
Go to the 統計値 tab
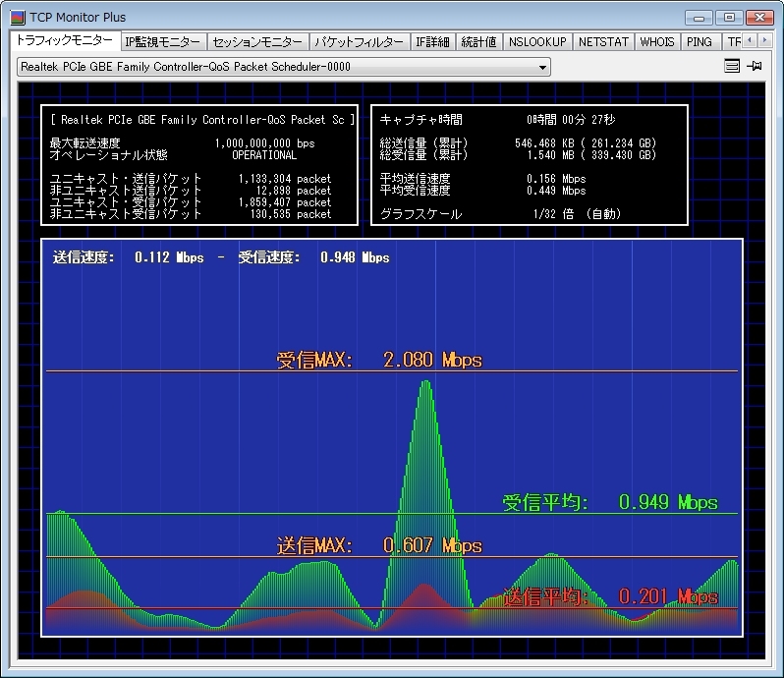tap(478, 42)
